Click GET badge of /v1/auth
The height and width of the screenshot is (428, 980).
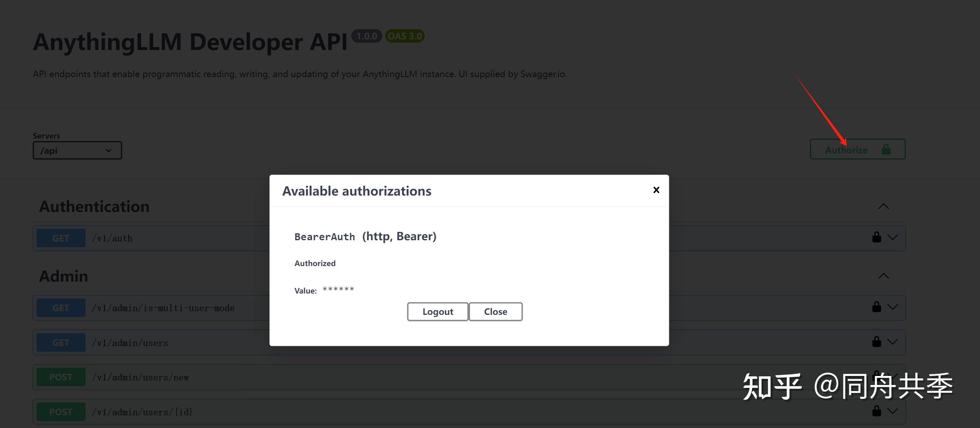click(x=61, y=238)
